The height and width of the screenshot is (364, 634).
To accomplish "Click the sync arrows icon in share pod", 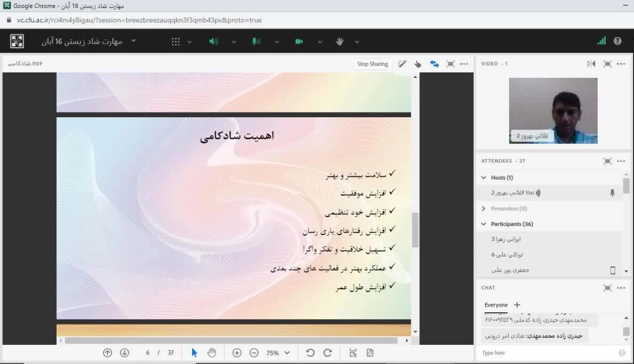I will (434, 64).
